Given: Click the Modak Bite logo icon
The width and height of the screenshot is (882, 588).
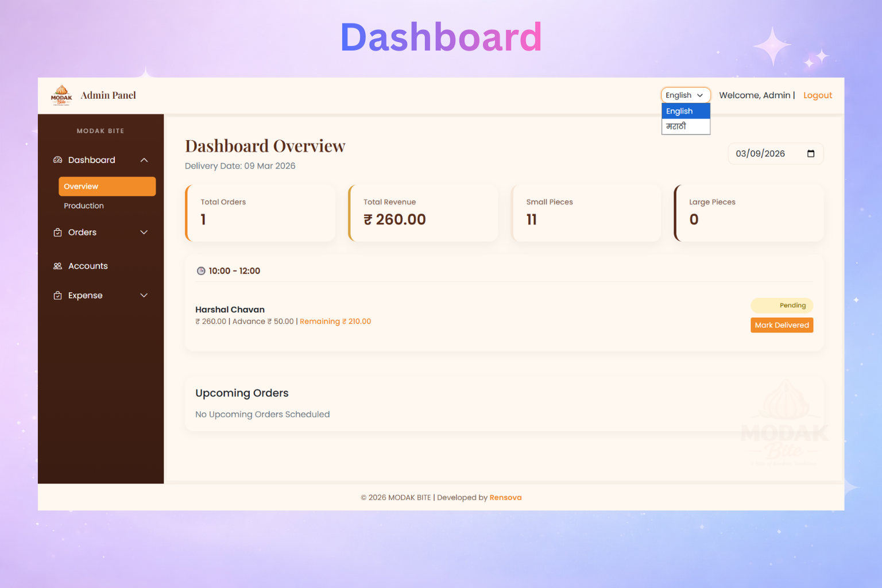Looking at the screenshot, I should coord(61,95).
